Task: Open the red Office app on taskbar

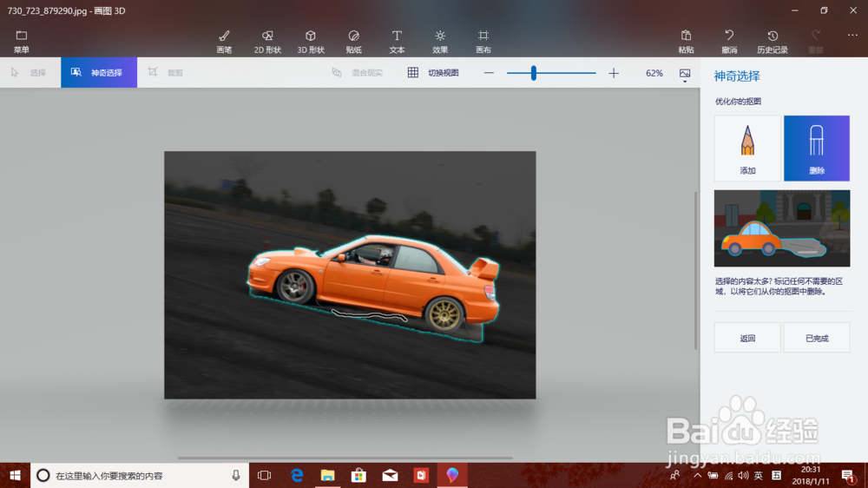Action: [421, 475]
